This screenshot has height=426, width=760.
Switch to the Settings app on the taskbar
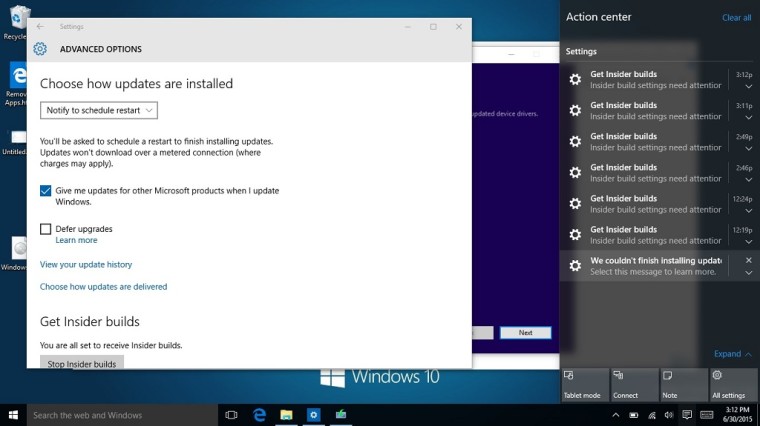[314, 415]
